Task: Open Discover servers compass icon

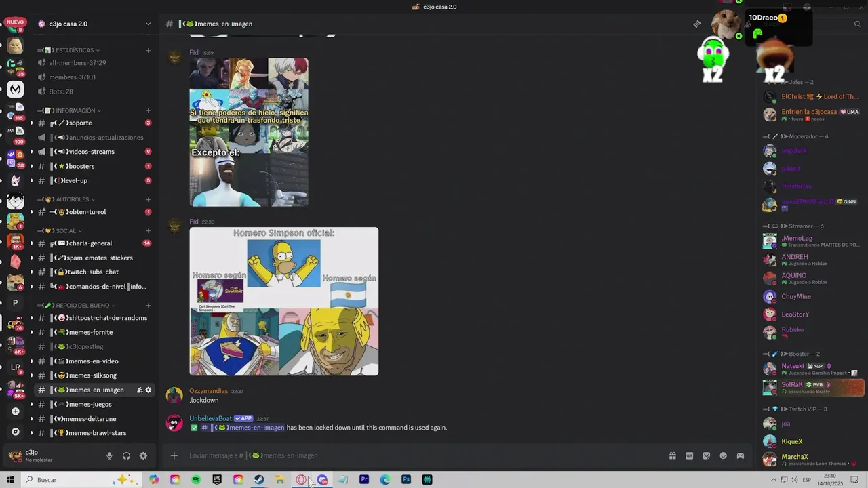Action: [x=15, y=432]
